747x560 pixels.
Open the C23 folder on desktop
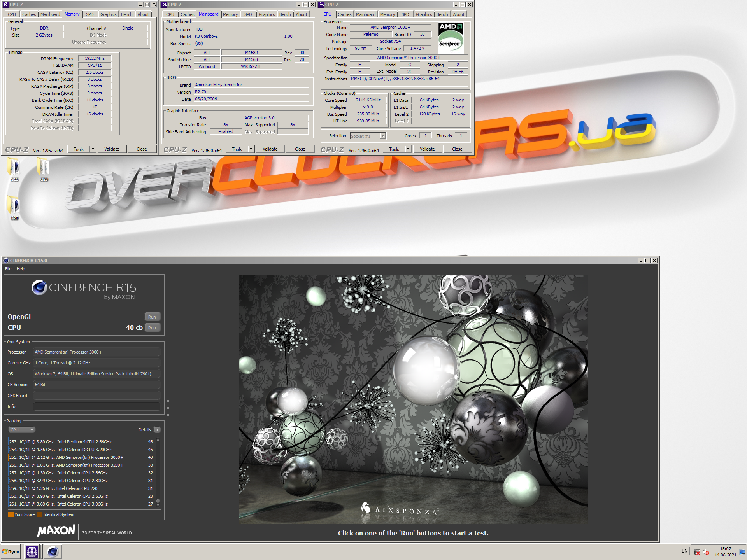[44, 168]
